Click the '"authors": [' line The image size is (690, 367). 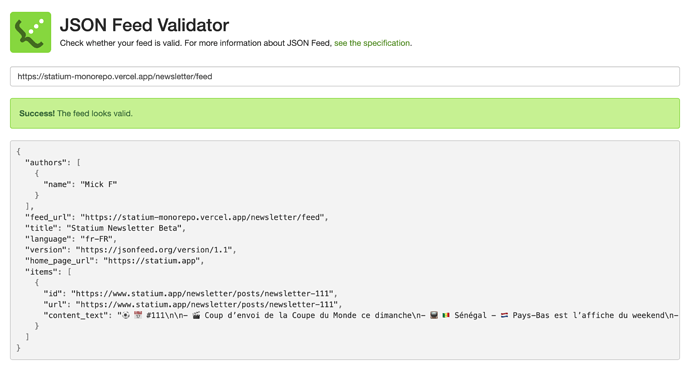[53, 162]
